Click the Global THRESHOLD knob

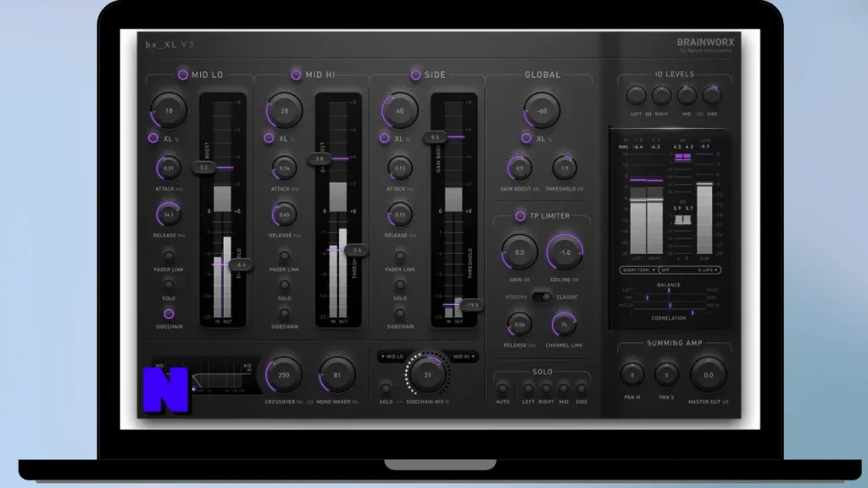click(565, 169)
